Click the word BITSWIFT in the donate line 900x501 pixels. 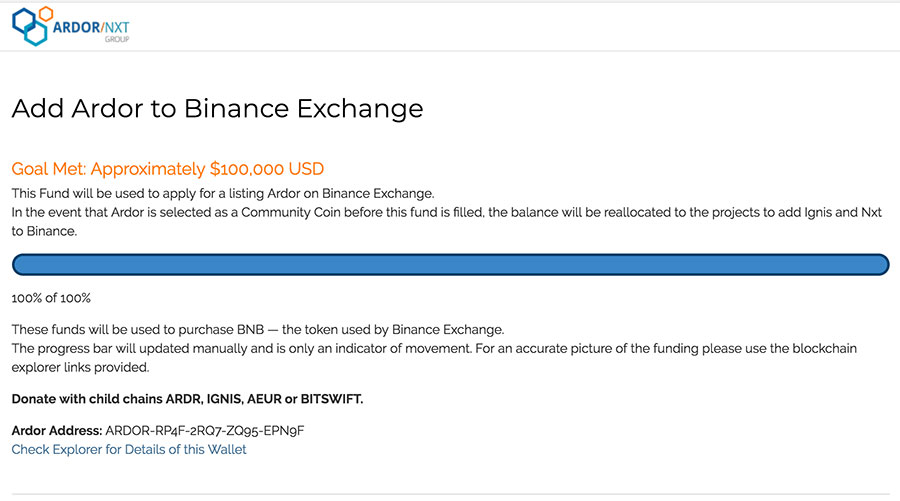[x=332, y=399]
